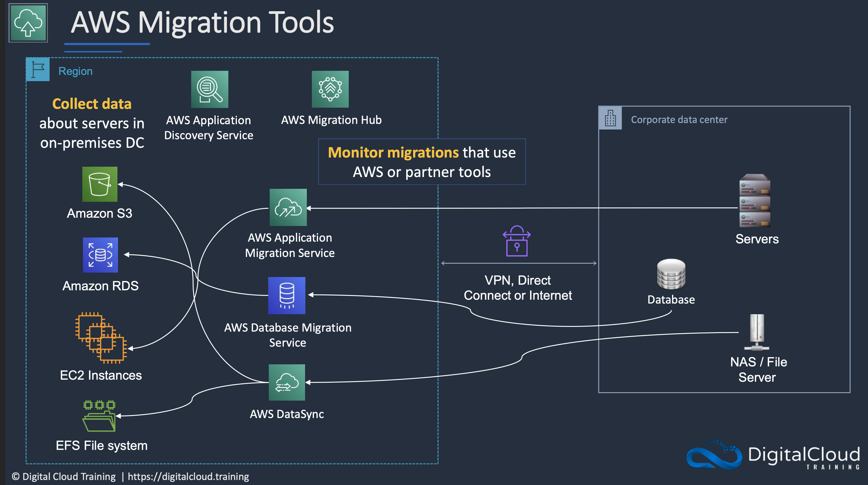Click the AWS Migration Tools title

click(202, 23)
